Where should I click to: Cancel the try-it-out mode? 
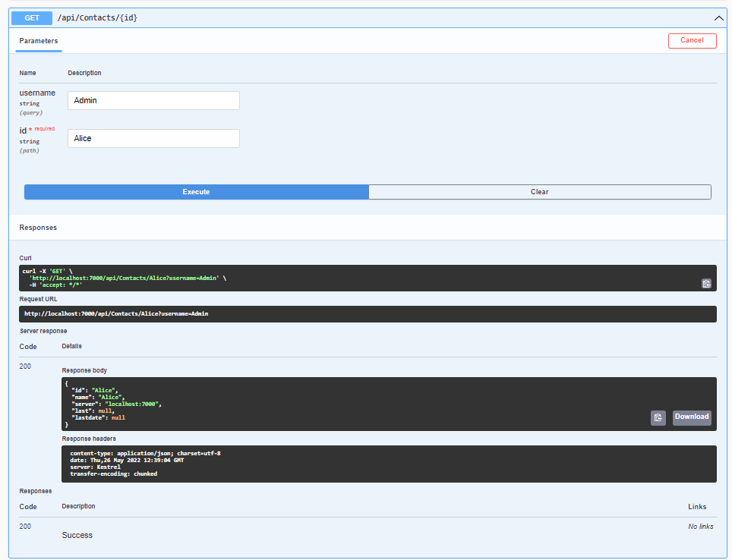[692, 40]
